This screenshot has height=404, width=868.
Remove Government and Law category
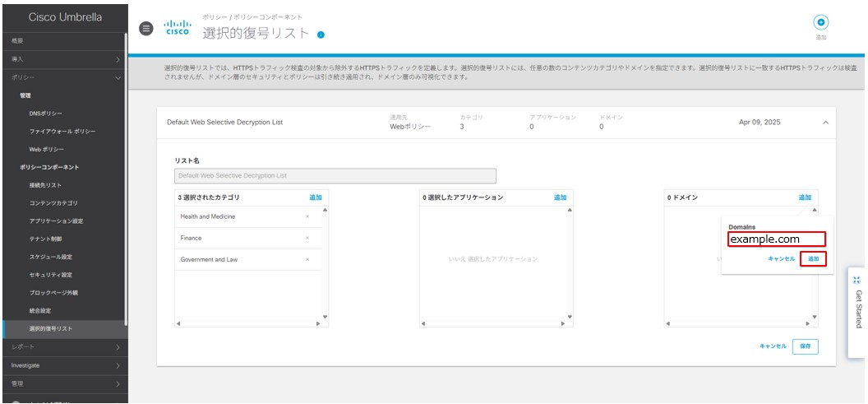point(307,259)
